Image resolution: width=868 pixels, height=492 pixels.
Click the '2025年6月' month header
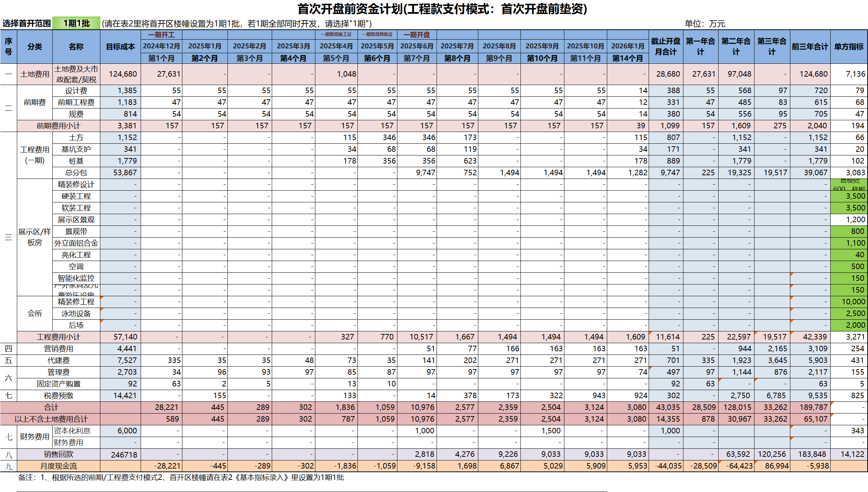tap(417, 46)
